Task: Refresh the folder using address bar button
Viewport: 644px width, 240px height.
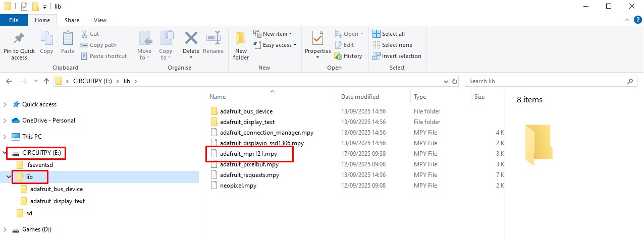Action: (x=455, y=81)
